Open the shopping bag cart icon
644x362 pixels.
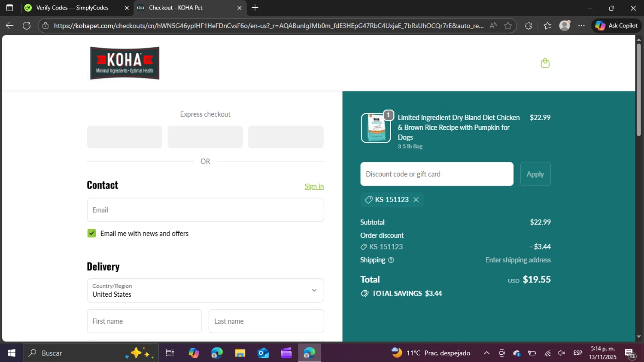[545, 63]
